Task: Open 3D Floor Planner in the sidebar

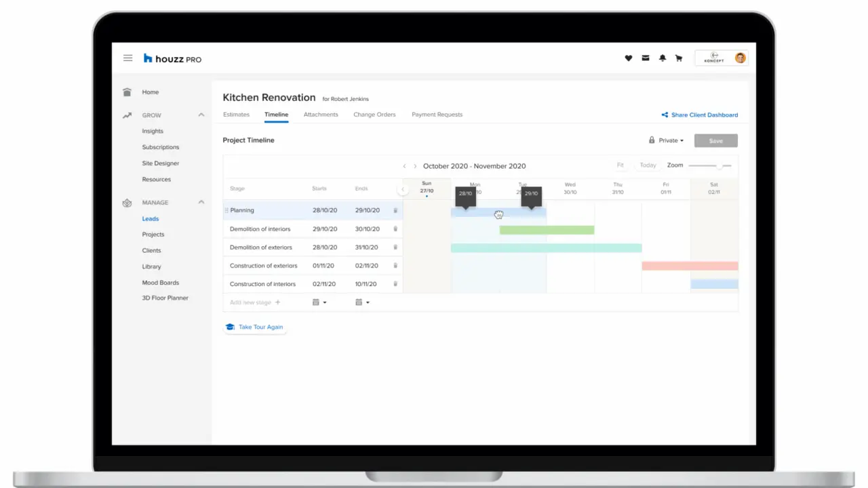Action: (x=165, y=298)
